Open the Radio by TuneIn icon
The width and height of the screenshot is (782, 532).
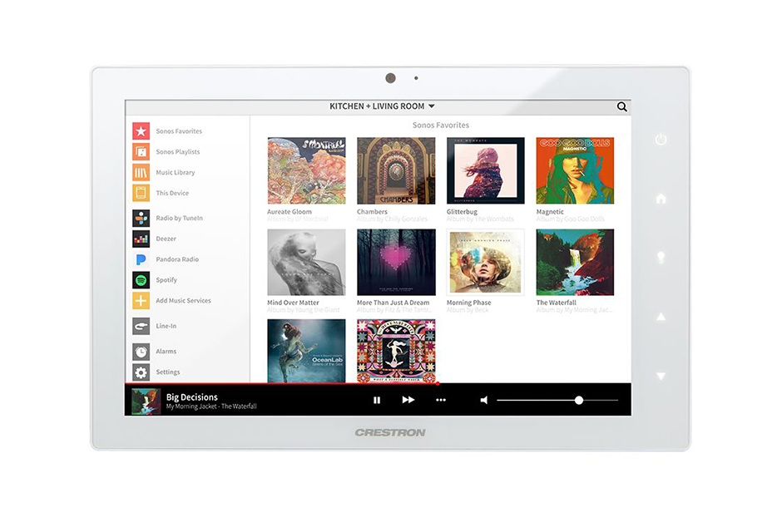click(141, 218)
